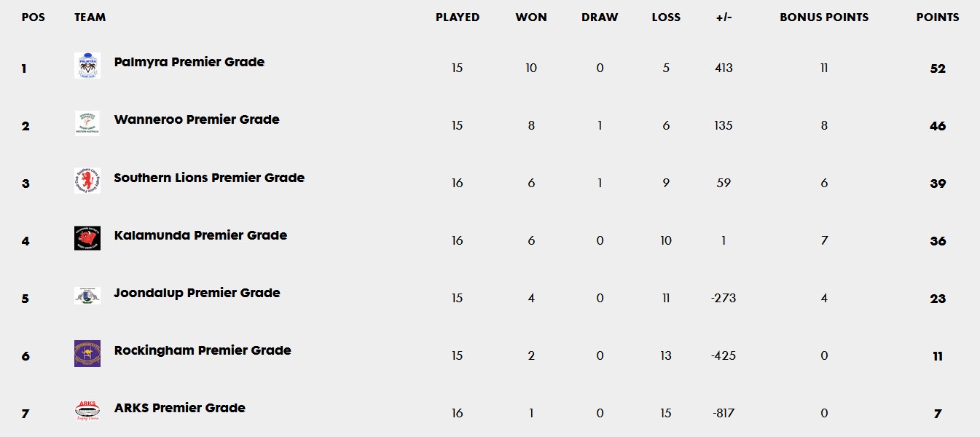Click the ARKS rugby club logo
980x437 pixels.
(87, 411)
